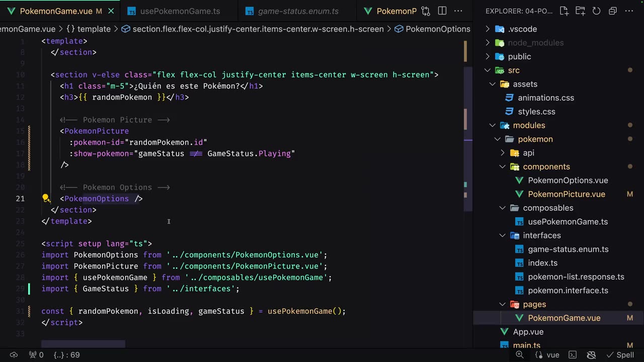Viewport: 644px width, 362px height.
Task: Click the PokemonOptions breadcrumb segment
Action: click(x=432, y=29)
